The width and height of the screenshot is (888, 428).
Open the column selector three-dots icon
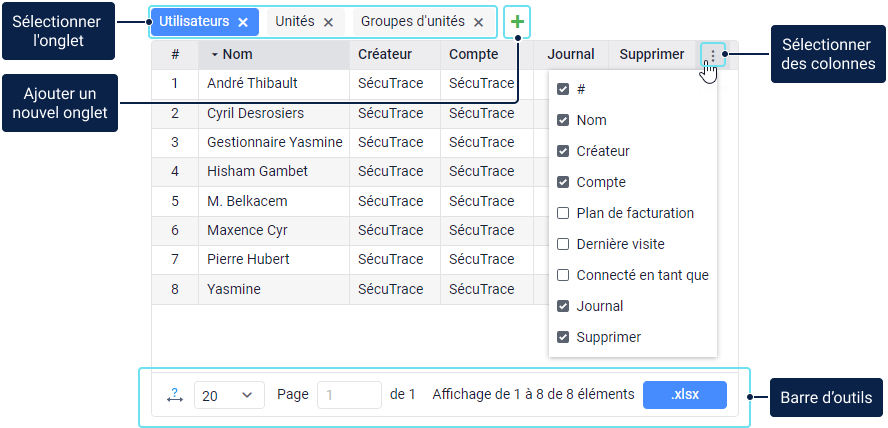712,54
